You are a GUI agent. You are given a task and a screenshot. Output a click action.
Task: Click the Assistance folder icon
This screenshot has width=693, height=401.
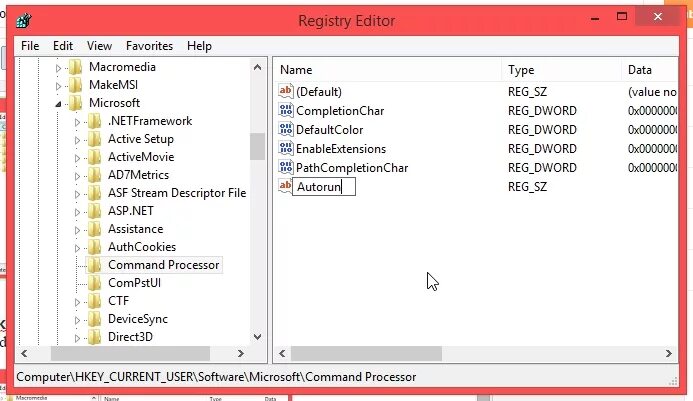[95, 229]
